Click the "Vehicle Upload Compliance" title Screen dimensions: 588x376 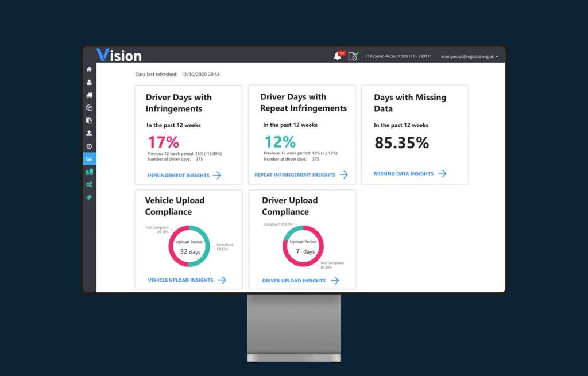coord(175,206)
